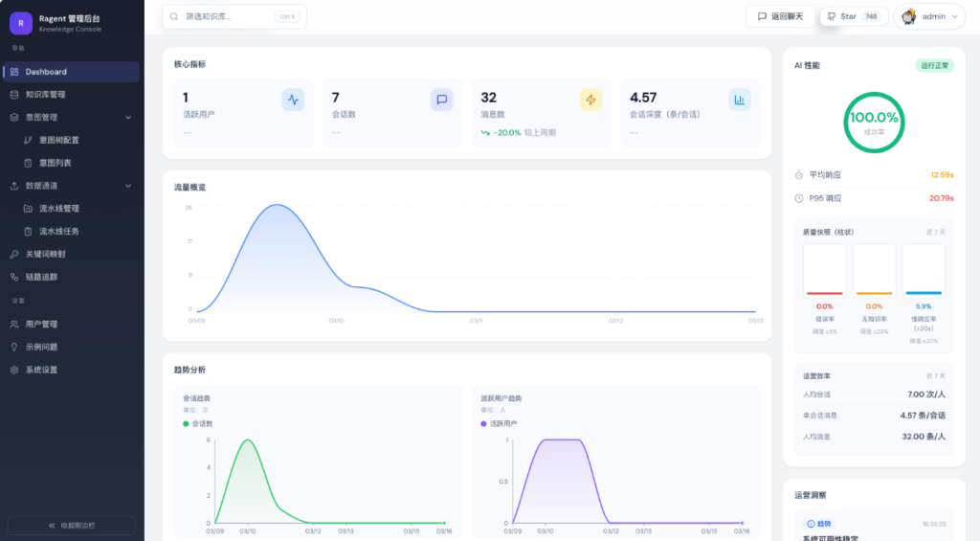This screenshot has height=541, width=980.
Task: Click the 平均响应 stopwatch icon
Action: 799,175
